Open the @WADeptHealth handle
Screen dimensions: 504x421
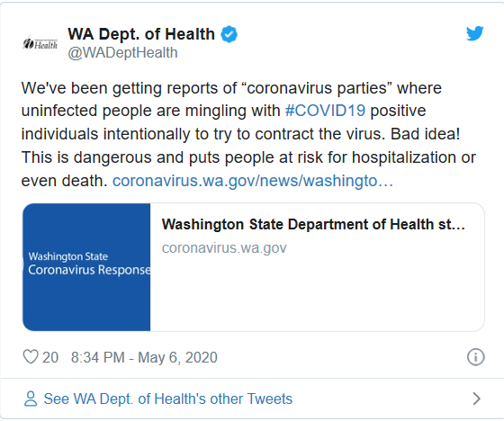[x=122, y=53]
